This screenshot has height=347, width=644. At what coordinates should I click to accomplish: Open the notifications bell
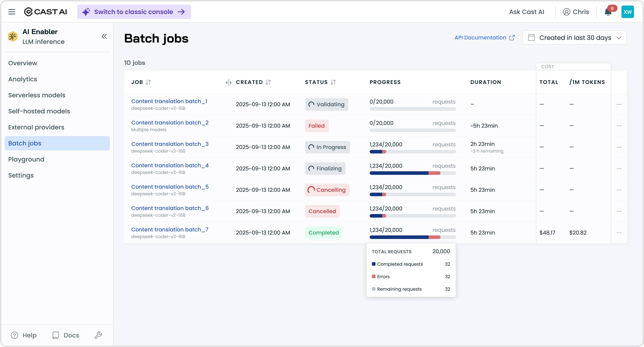pyautogui.click(x=608, y=12)
